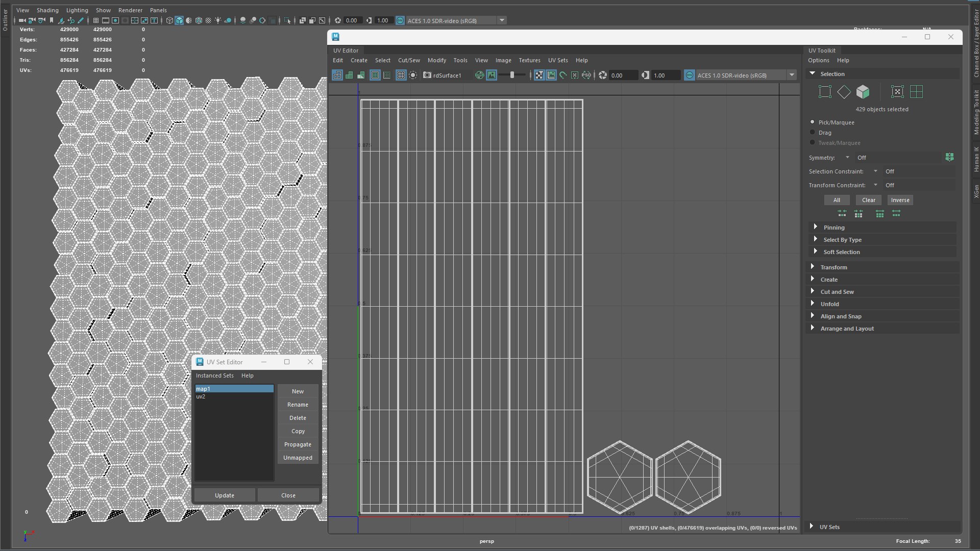Select uv2 set in UV Set Editor list
Image resolution: width=980 pixels, height=551 pixels.
tap(234, 396)
